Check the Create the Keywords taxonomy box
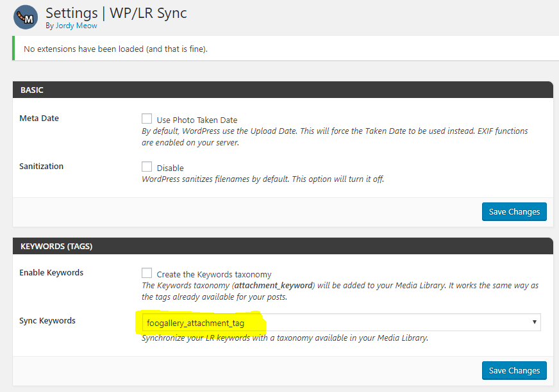Screen dimensions: 559x392 tap(147, 273)
